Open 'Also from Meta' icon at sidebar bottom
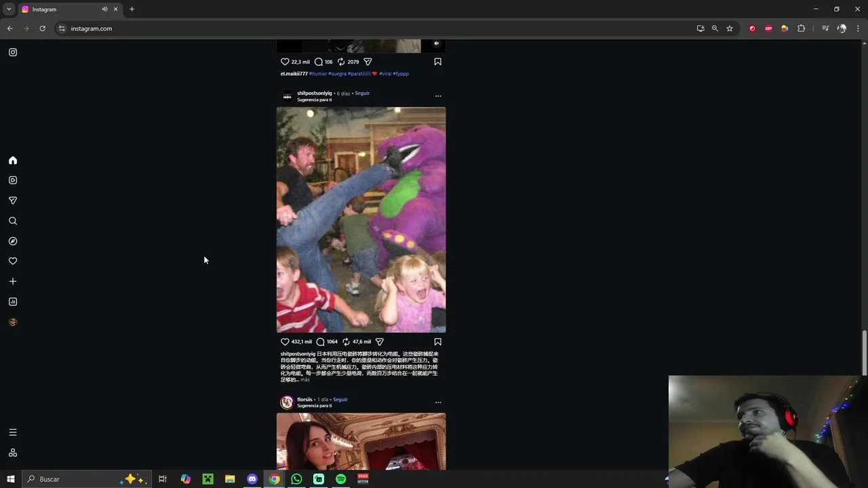The height and width of the screenshot is (488, 868). tap(13, 453)
